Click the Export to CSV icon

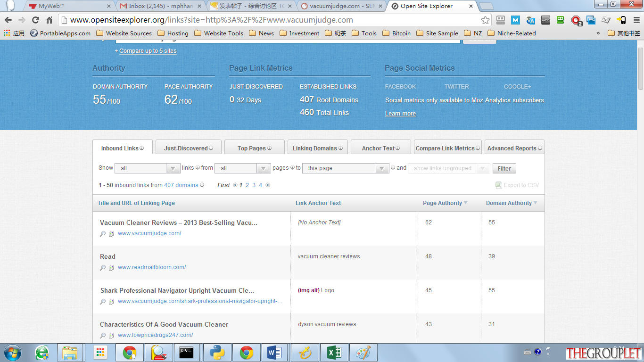498,185
